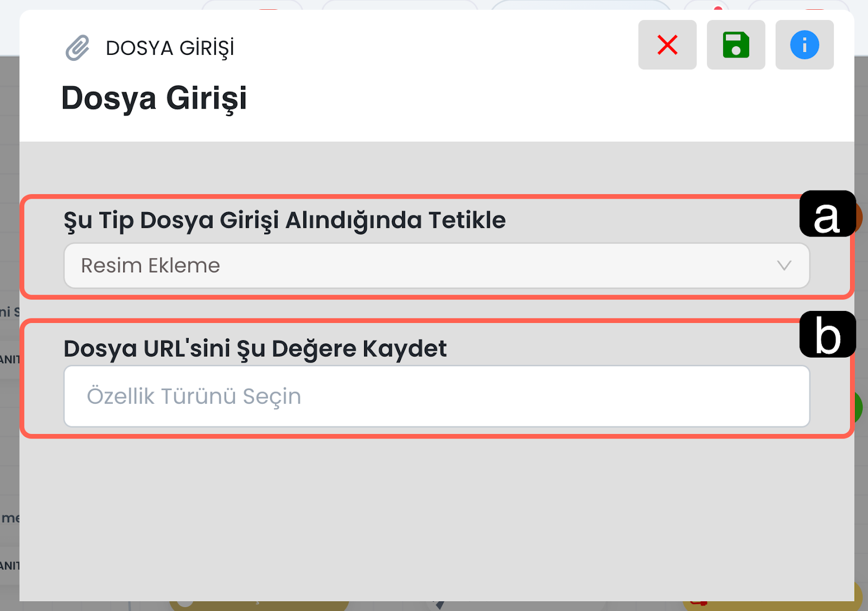
Task: Save the file input with green diskette
Action: (x=736, y=45)
